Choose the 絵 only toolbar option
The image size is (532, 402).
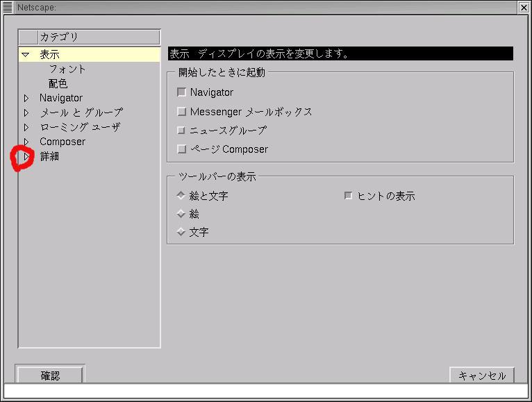tap(181, 214)
